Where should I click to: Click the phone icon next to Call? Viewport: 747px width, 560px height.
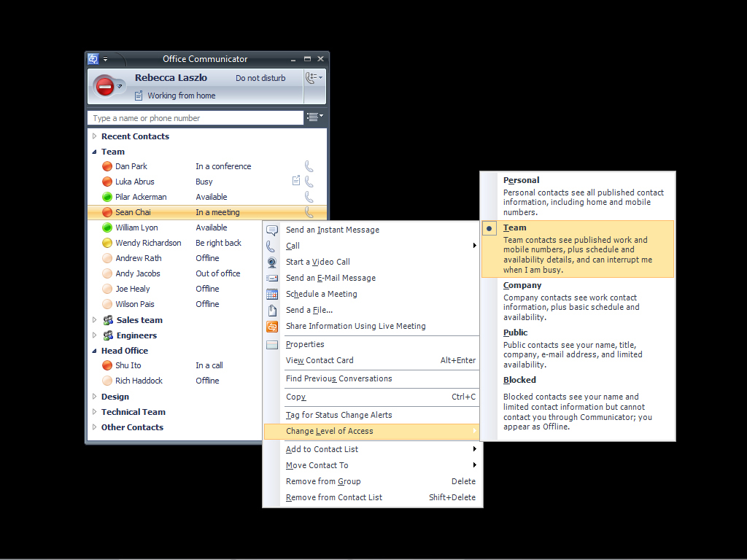271,246
